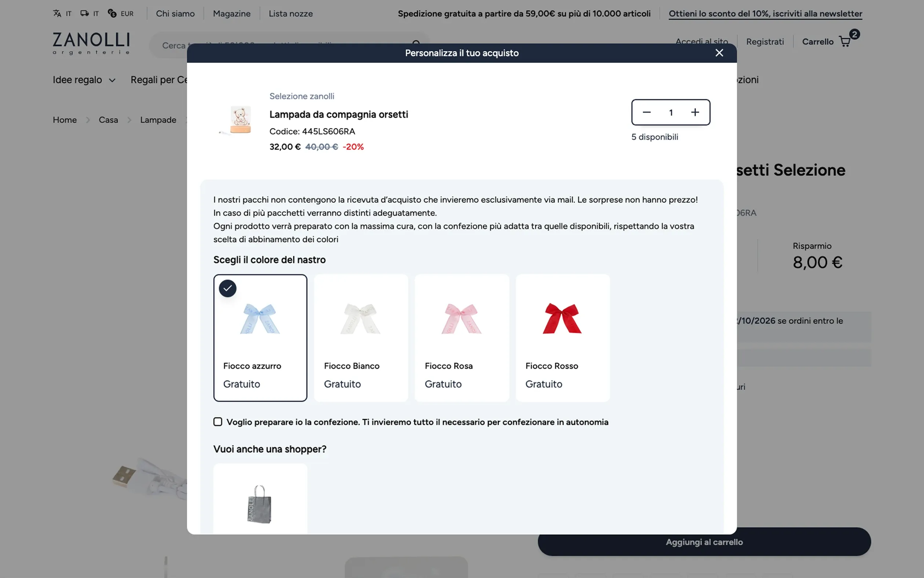Viewport: 924px width, 578px height.
Task: Expand the Idee regalo menu
Action: coord(84,80)
